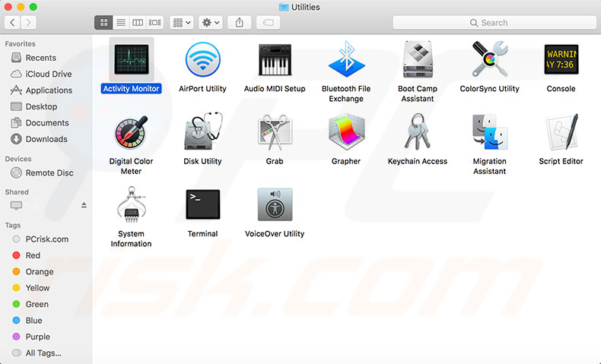This screenshot has height=364, width=601.
Task: Click the Edit Tags toolbar button
Action: [x=268, y=23]
